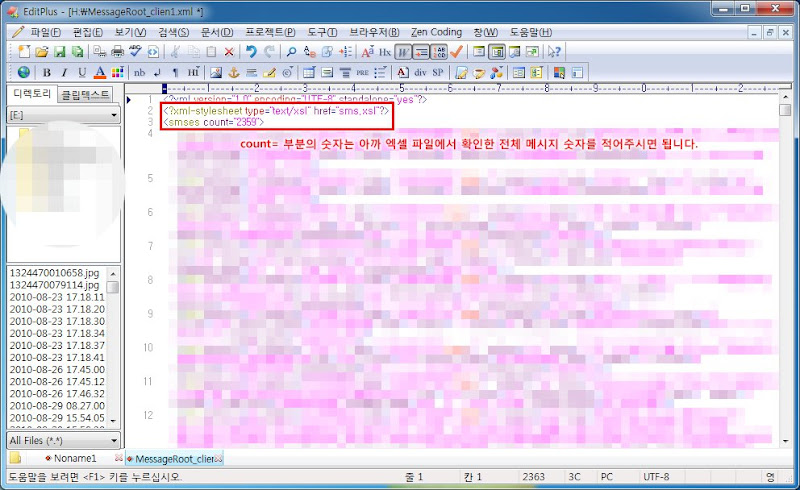Click the file list scrollbar down arrow
Image resolution: width=800 pixels, height=490 pixels.
coord(113,421)
